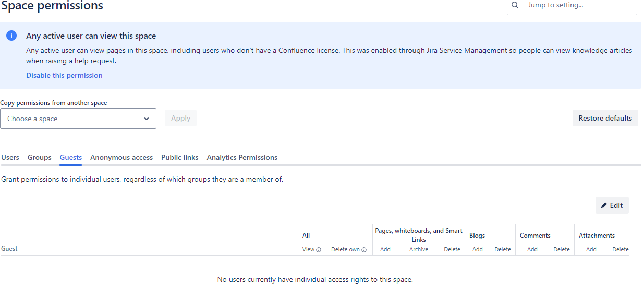Click the Attachments column group header

click(x=597, y=236)
